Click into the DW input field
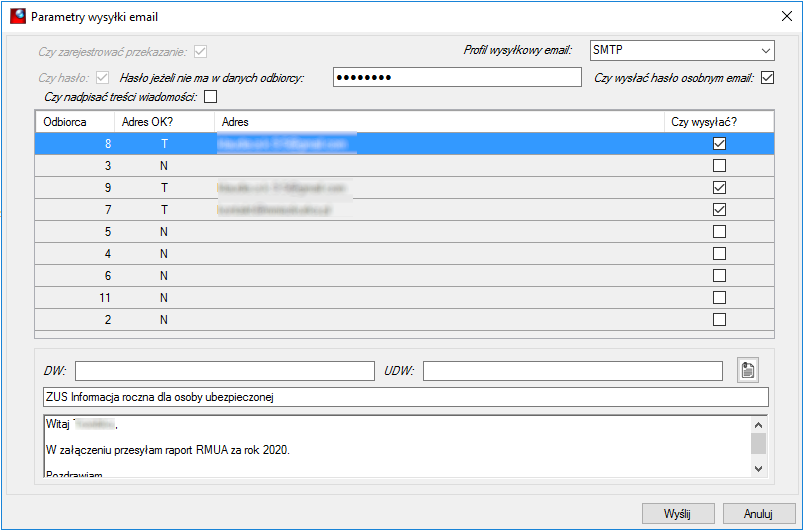803x530 pixels. [x=225, y=371]
